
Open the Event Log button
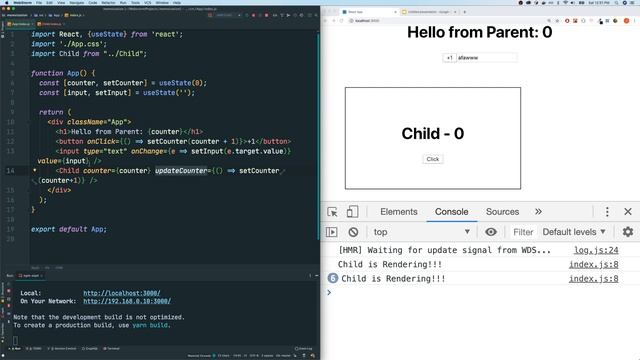(304, 349)
